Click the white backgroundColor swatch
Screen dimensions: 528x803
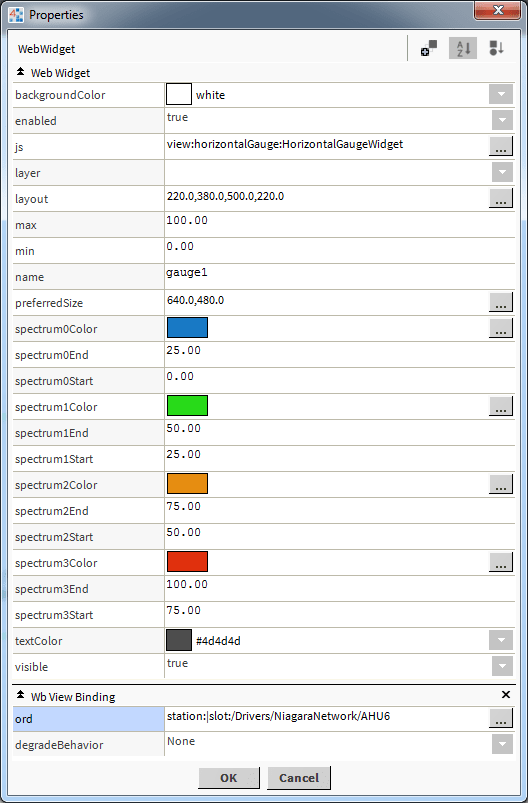179,95
